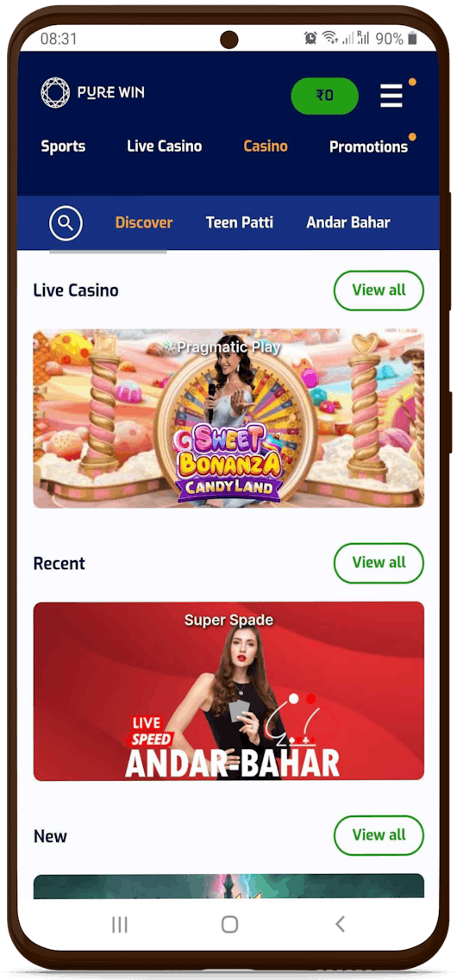The height and width of the screenshot is (980, 457).
Task: Select the Discover category
Action: tap(144, 222)
